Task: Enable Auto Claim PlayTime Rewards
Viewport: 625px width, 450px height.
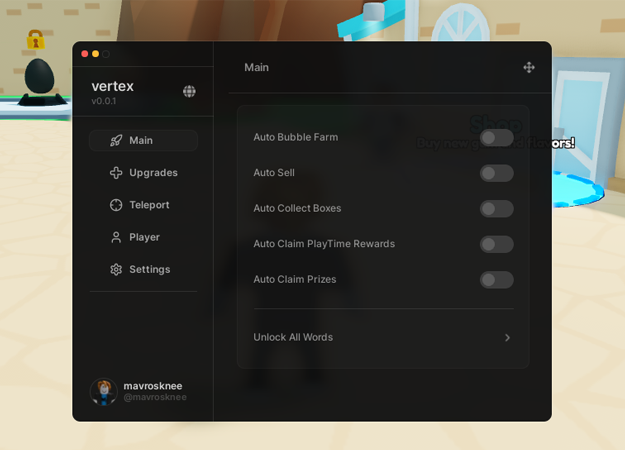Action: point(496,244)
